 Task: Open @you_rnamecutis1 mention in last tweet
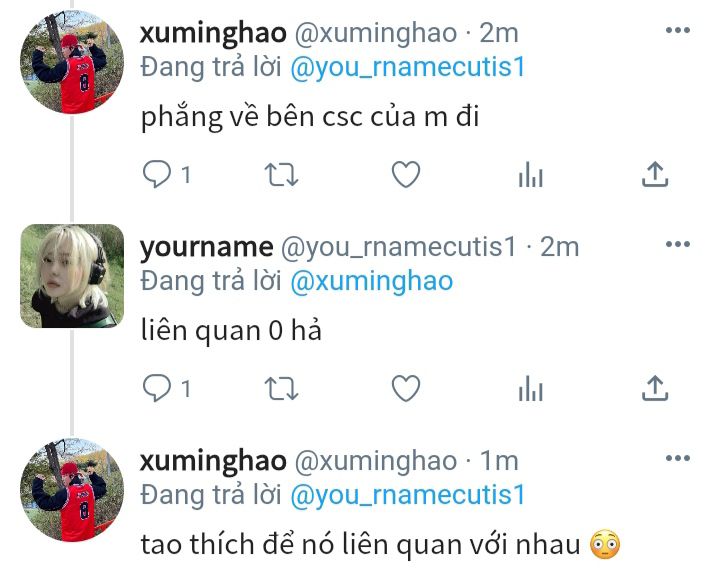coord(408,495)
